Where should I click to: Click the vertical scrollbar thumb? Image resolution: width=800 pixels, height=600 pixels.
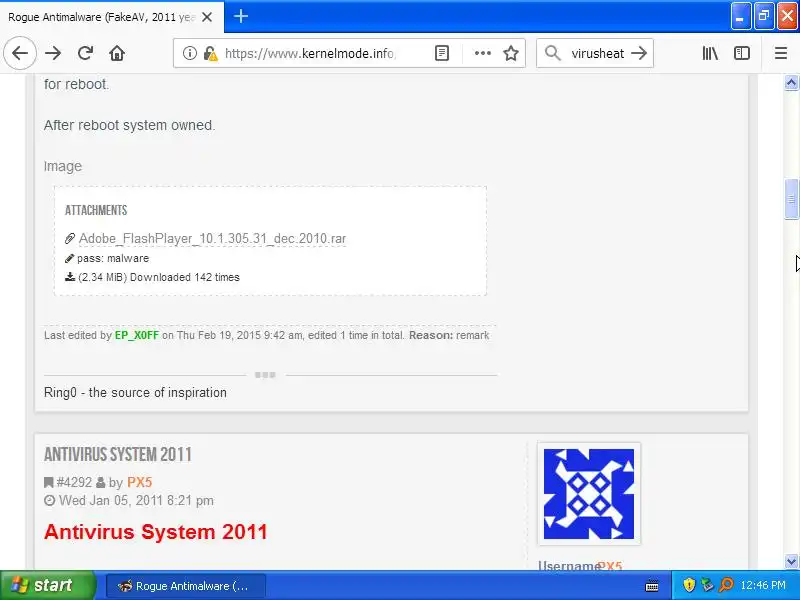(791, 199)
